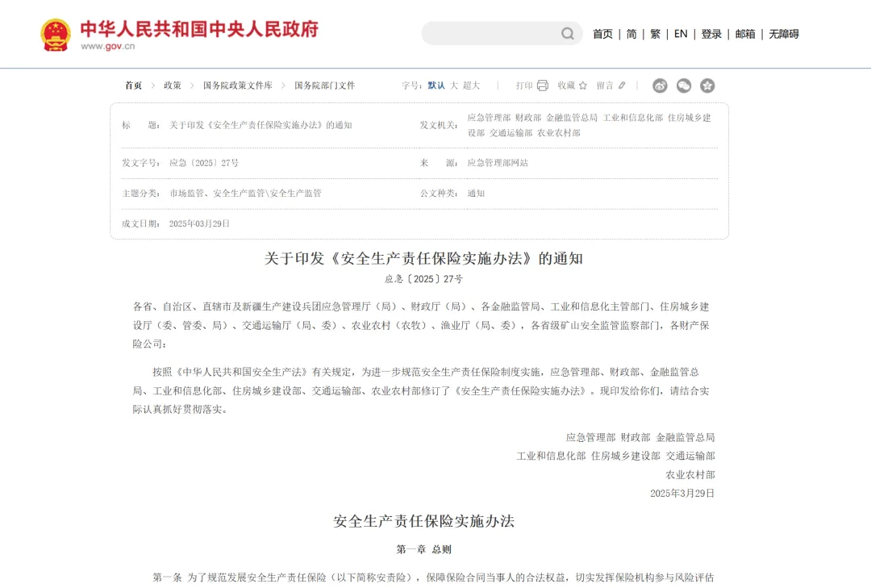Share to QQ Zone star icon
The width and height of the screenshot is (871, 588).
click(x=707, y=85)
